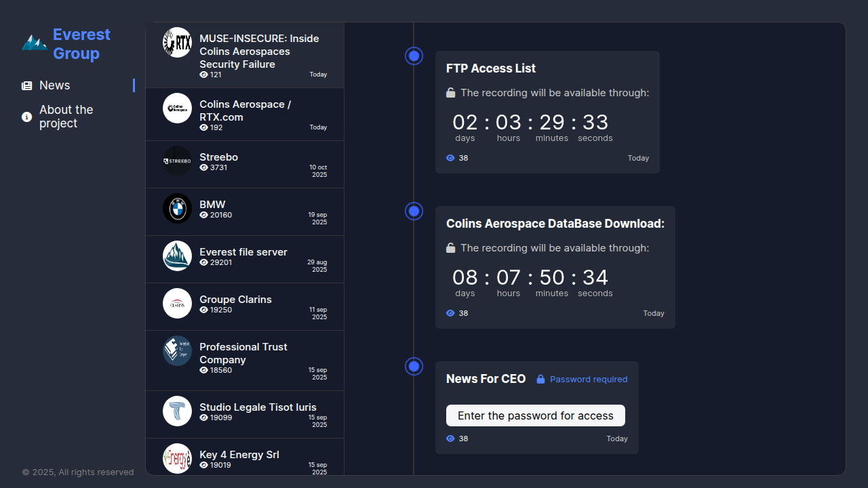Image resolution: width=868 pixels, height=488 pixels.
Task: Click the timeline marker beside FTP Access List
Action: coord(414,56)
